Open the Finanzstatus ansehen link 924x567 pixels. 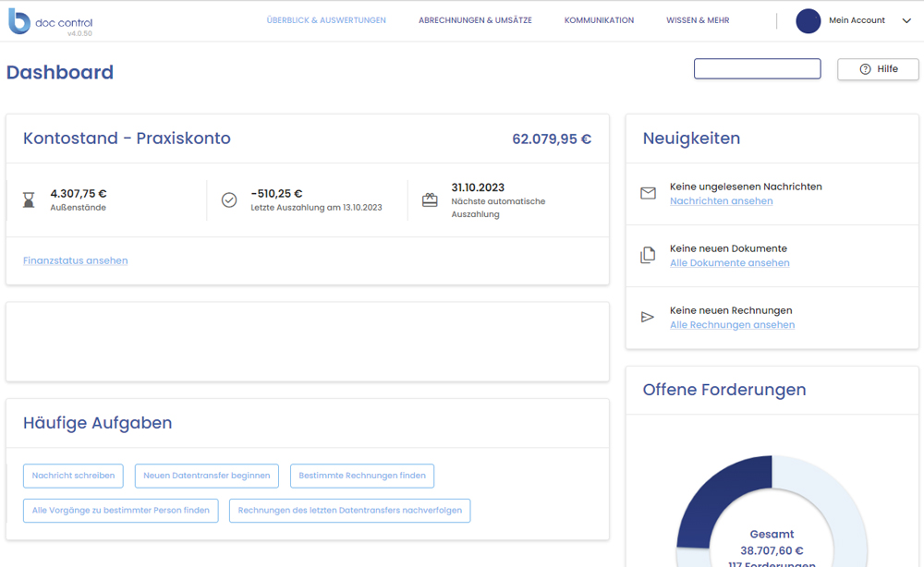click(76, 260)
